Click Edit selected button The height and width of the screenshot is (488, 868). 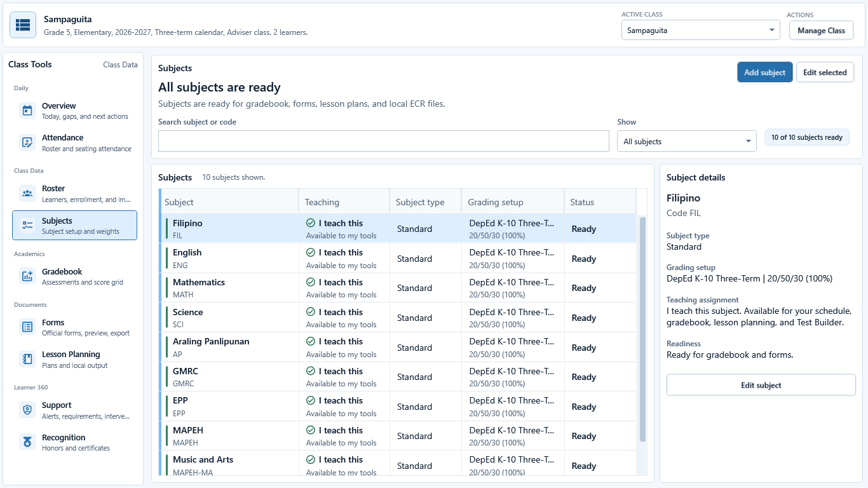pyautogui.click(x=825, y=72)
